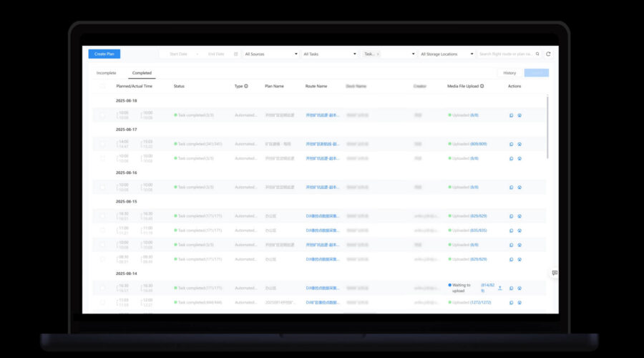
Task: Expand the All Tasks dropdown
Action: click(329, 54)
